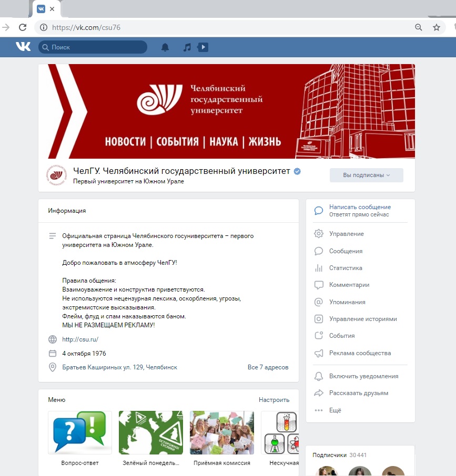The height and width of the screenshot is (476, 456).
Task: Click Рассказать друзьям
Action: [x=359, y=393]
